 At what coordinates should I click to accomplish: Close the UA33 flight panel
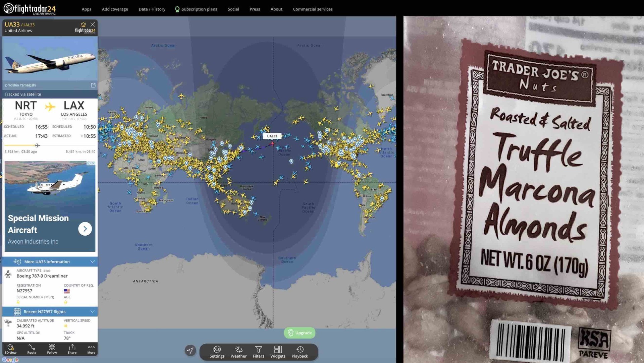tap(93, 24)
